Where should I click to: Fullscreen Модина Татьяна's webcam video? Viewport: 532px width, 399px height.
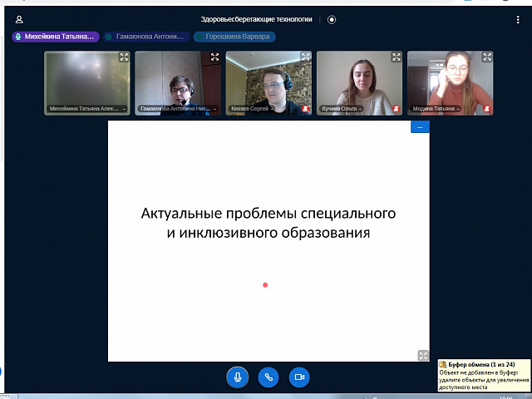pyautogui.click(x=487, y=57)
